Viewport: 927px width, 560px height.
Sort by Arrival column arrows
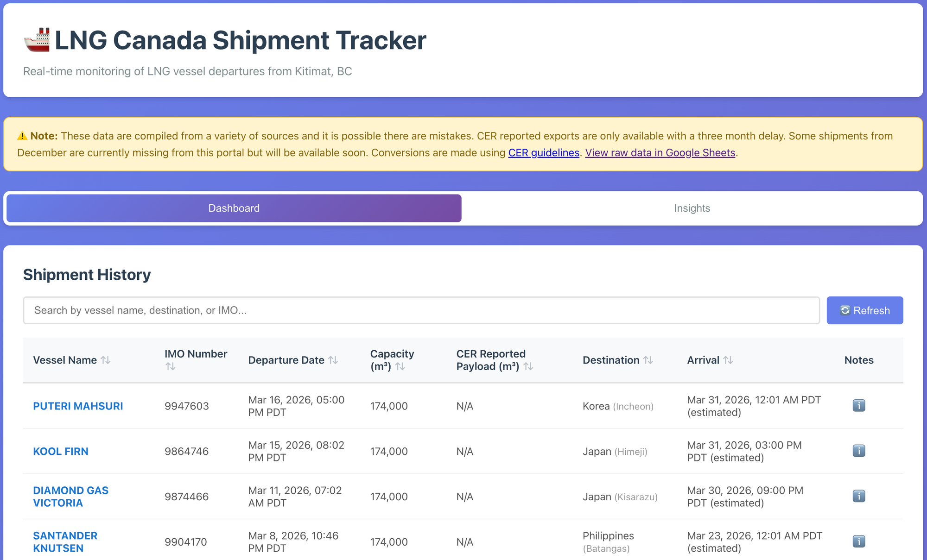click(x=728, y=360)
